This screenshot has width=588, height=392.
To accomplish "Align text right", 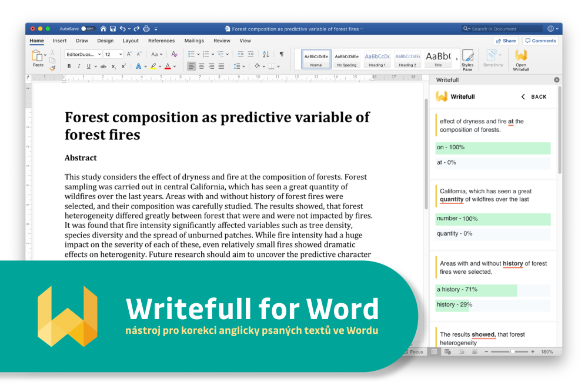I will pyautogui.click(x=212, y=66).
